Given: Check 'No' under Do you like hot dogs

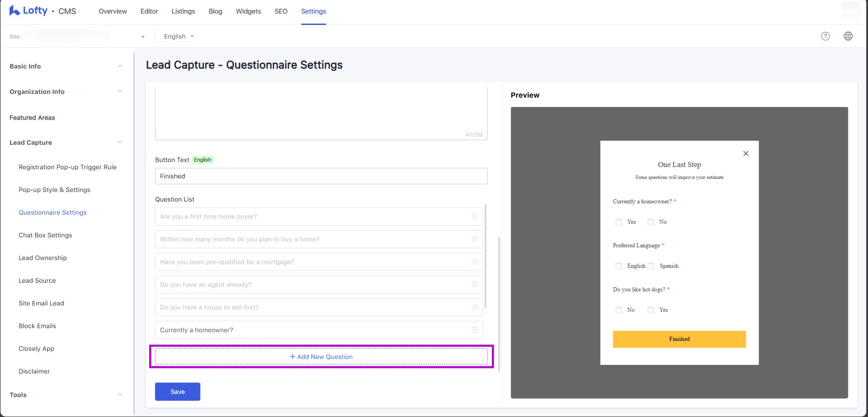Looking at the screenshot, I should point(619,310).
